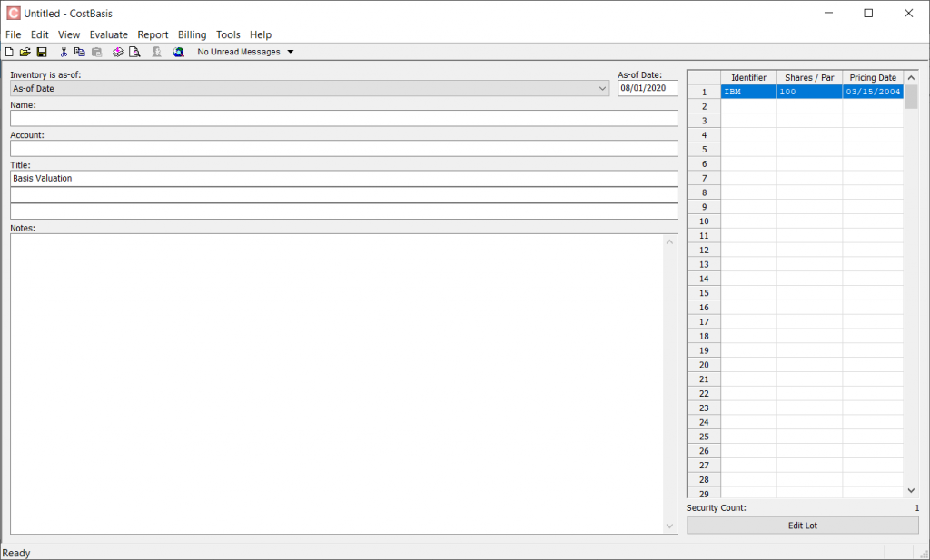This screenshot has height=560, width=930.
Task: Click the Security Count label
Action: coord(716,508)
